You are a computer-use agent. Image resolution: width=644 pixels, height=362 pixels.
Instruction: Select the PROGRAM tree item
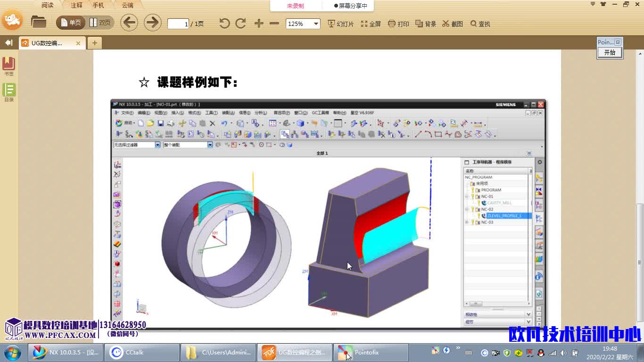click(491, 190)
